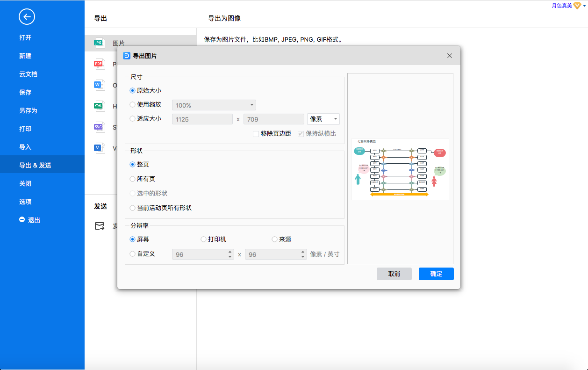The image size is (588, 370).
Task: Select the 打印机 resolution radio
Action: click(214, 239)
